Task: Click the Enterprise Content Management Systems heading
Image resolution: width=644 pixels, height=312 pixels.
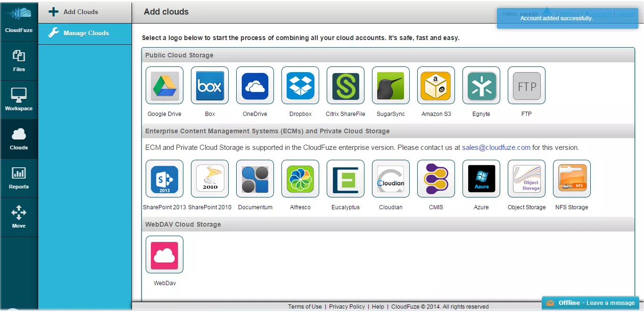Action: click(x=267, y=131)
